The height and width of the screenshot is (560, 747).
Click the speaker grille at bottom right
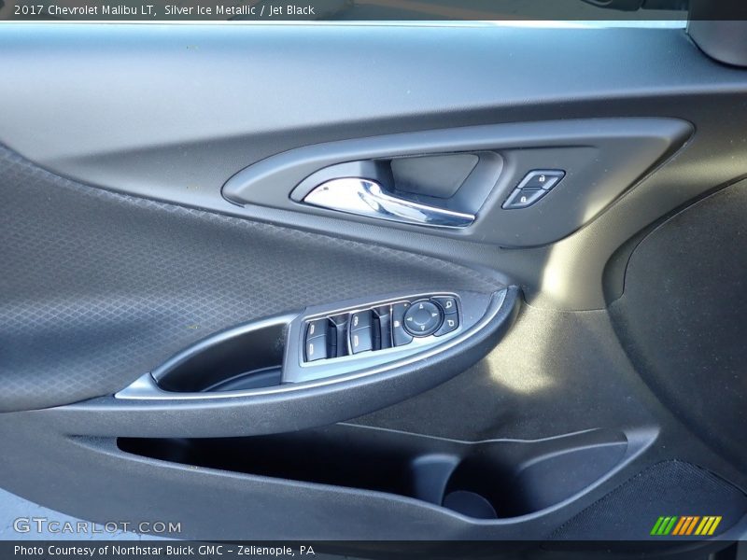click(x=654, y=499)
